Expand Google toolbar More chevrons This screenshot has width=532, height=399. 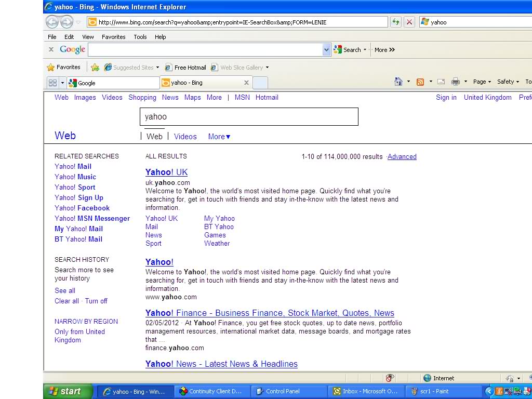385,50
